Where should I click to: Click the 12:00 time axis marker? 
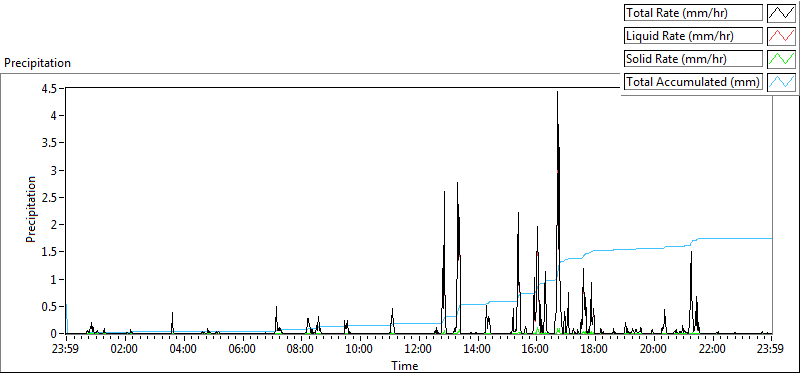click(x=419, y=350)
